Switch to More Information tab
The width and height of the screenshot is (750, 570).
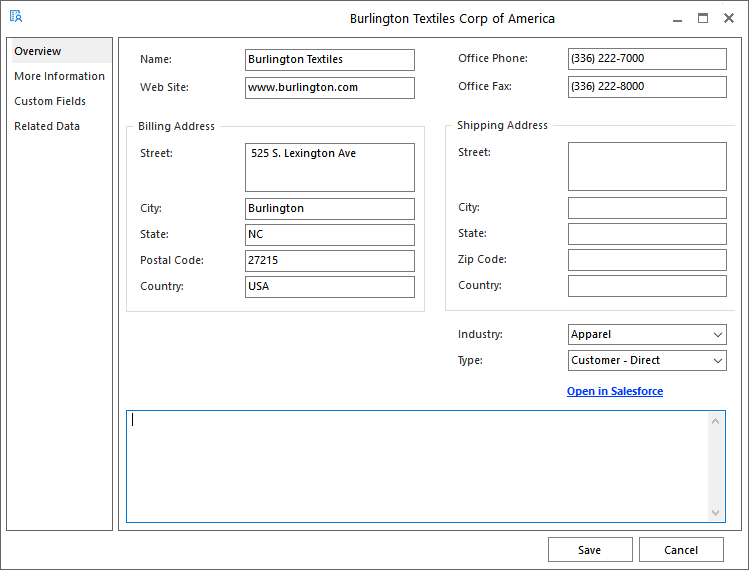tap(59, 76)
